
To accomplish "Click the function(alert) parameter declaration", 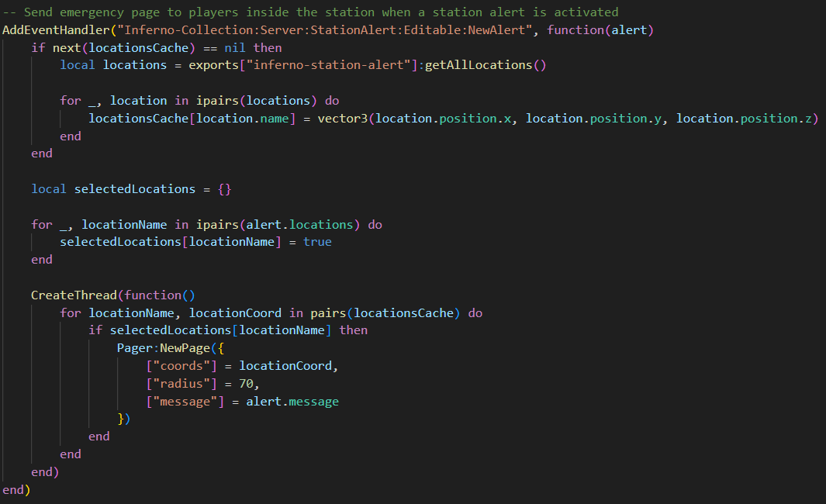I will click(600, 29).
